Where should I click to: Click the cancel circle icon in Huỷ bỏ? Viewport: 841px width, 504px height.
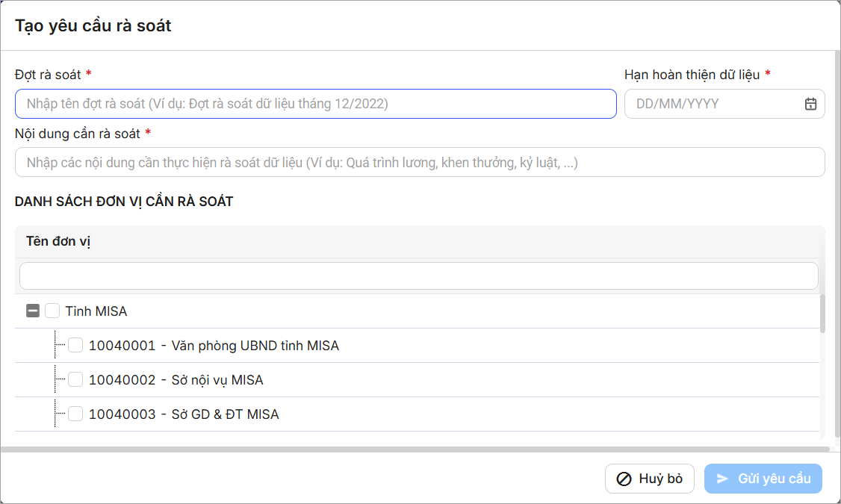pyautogui.click(x=624, y=479)
